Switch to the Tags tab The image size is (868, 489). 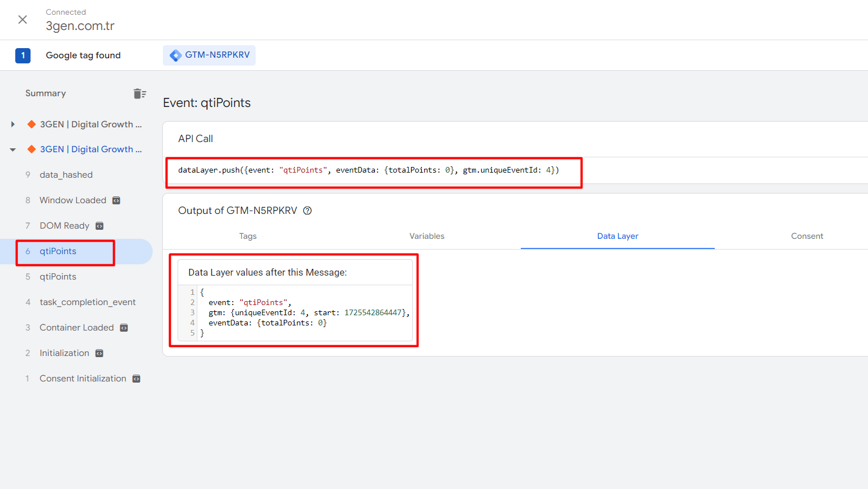tap(248, 236)
